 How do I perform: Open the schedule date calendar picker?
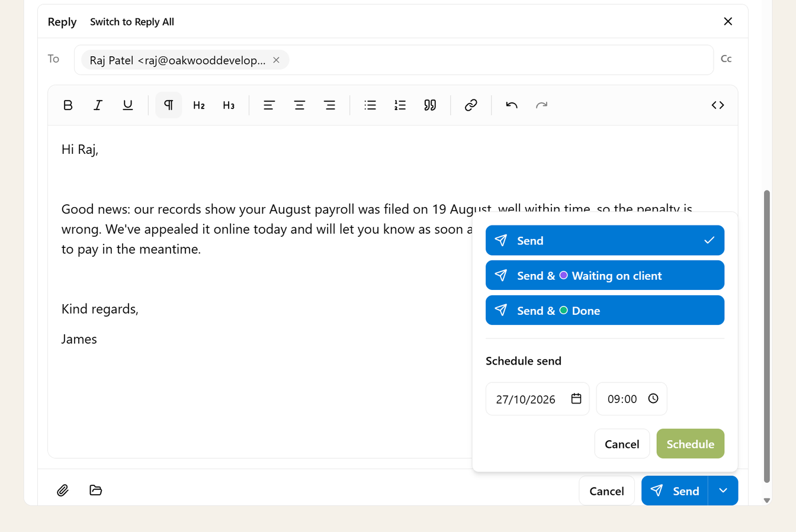[576, 399]
